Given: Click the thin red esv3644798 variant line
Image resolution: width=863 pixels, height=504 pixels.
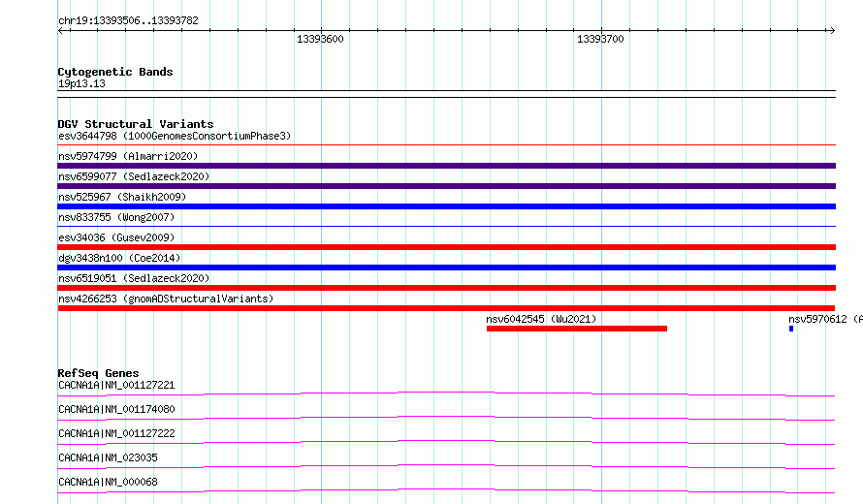Looking at the screenshot, I should pyautogui.click(x=446, y=145).
